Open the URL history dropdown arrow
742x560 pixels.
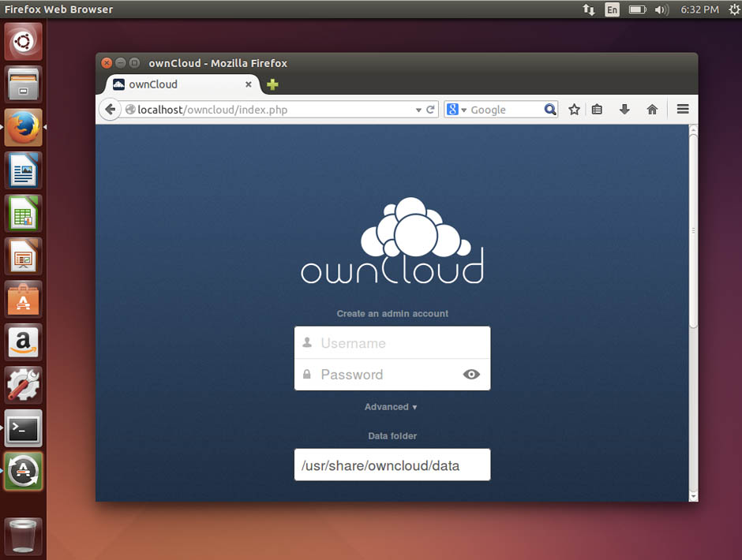click(x=418, y=110)
